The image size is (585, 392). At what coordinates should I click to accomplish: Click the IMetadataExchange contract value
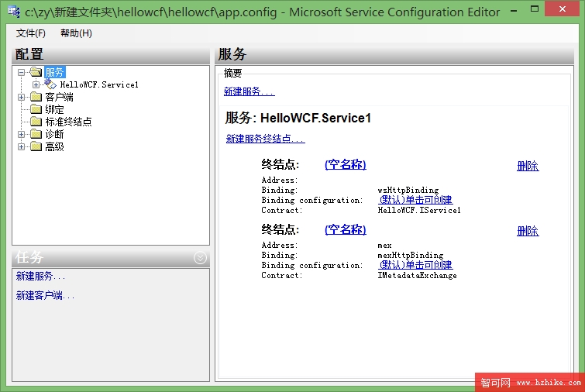pos(417,276)
